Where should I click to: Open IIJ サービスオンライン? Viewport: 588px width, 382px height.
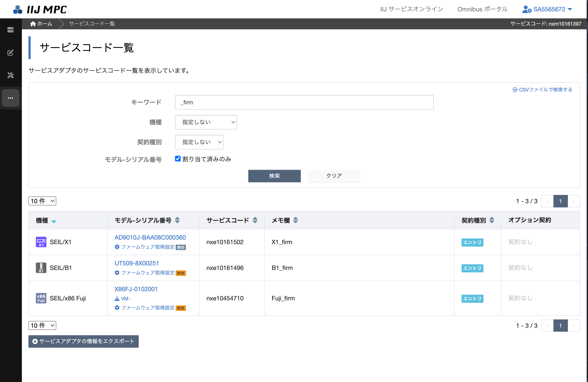(412, 9)
